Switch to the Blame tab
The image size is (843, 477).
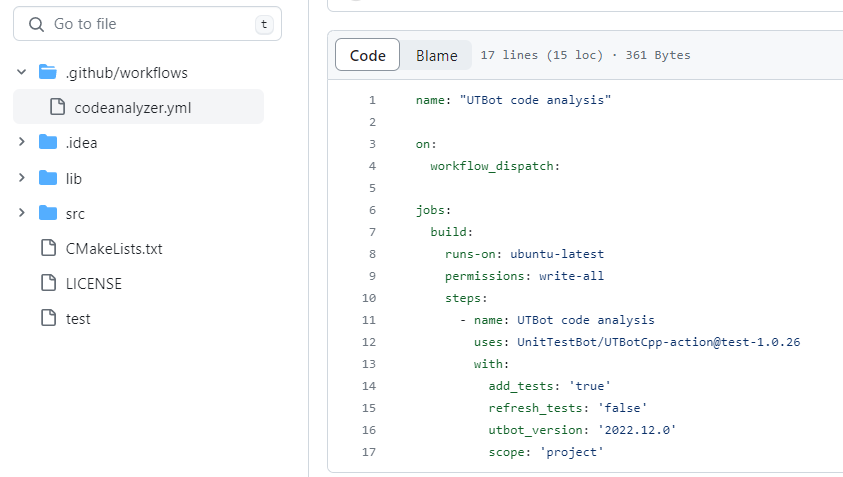tap(436, 55)
